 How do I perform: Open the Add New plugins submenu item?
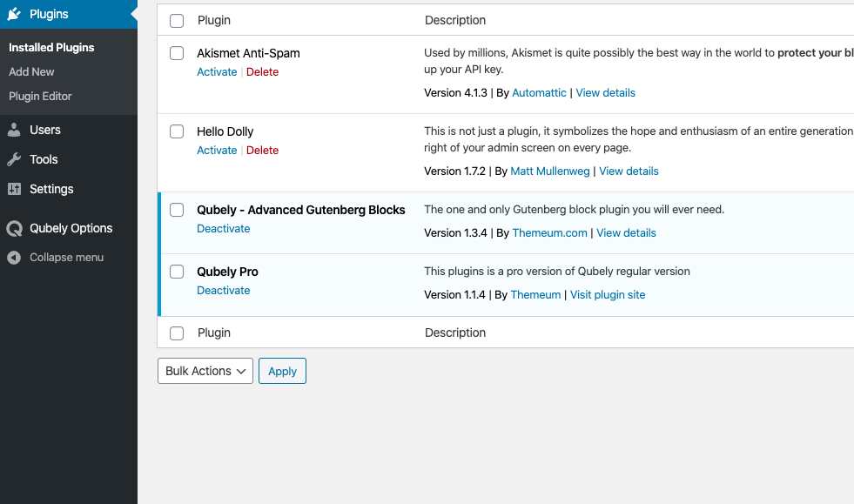31,71
